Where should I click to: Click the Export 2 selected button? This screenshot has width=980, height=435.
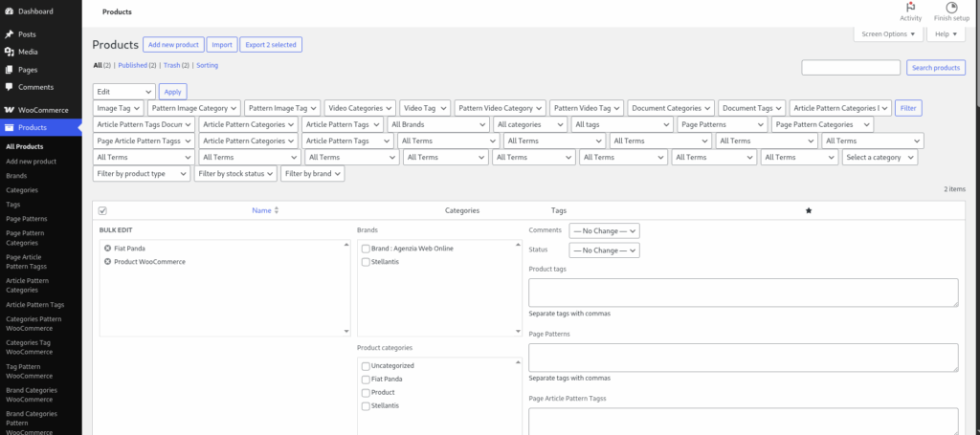coord(271,44)
